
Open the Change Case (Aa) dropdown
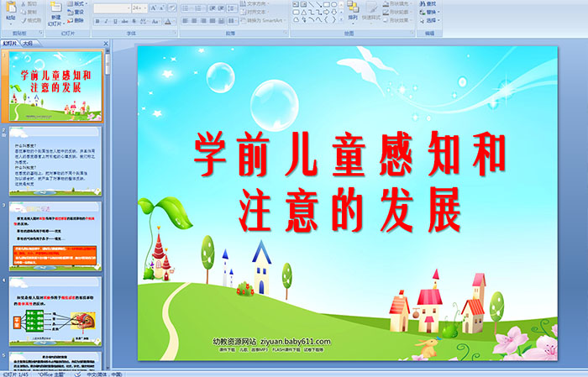pyautogui.click(x=155, y=21)
